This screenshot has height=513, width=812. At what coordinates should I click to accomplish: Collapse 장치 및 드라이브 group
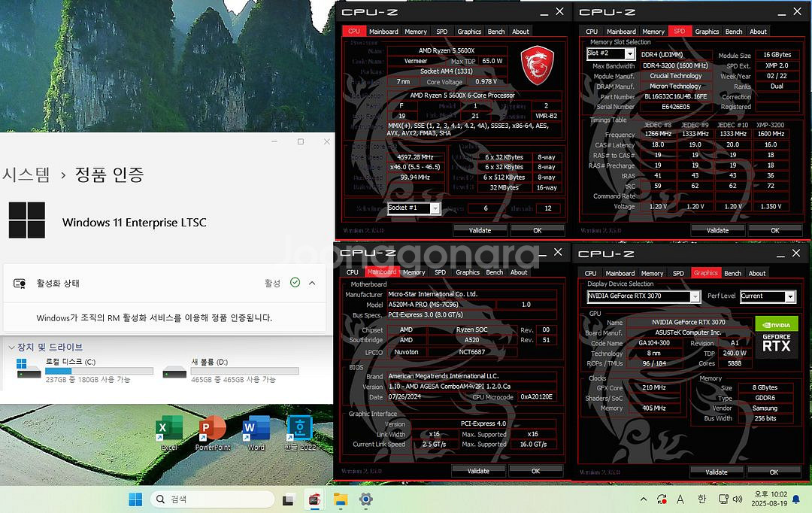click(11, 348)
